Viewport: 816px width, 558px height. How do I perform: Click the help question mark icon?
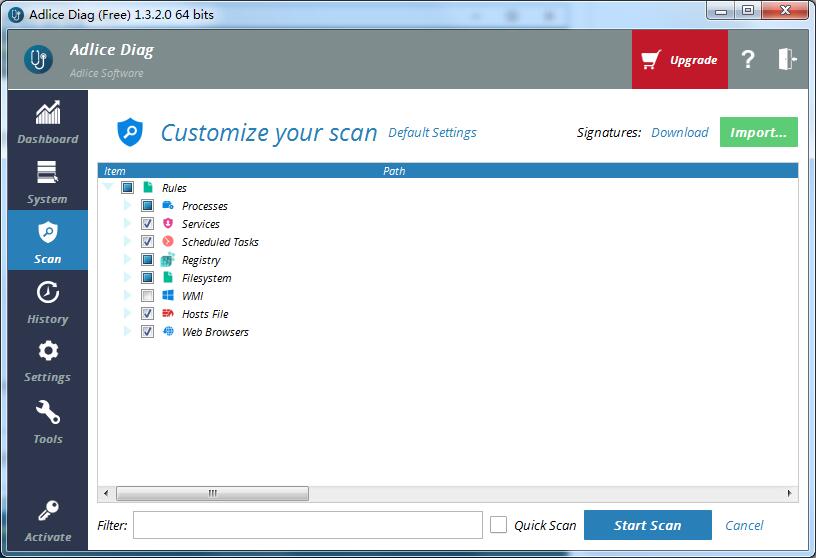pyautogui.click(x=747, y=60)
